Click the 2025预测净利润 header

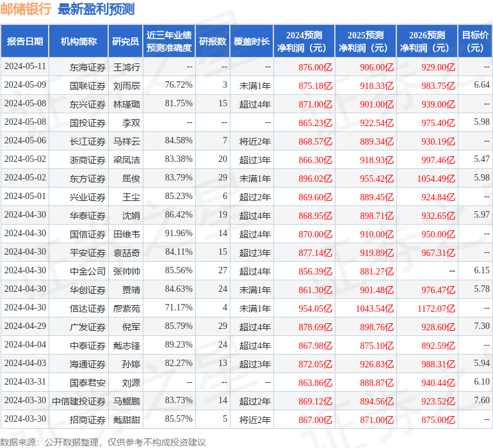coord(366,42)
